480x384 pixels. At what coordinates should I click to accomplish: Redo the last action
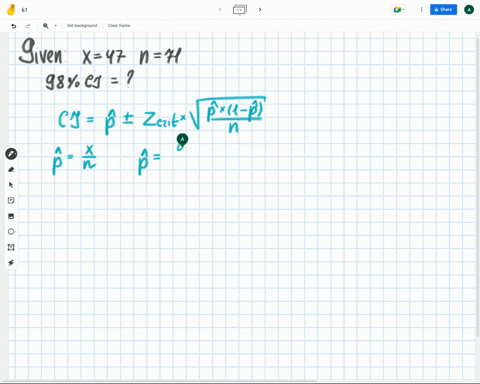tap(28, 26)
